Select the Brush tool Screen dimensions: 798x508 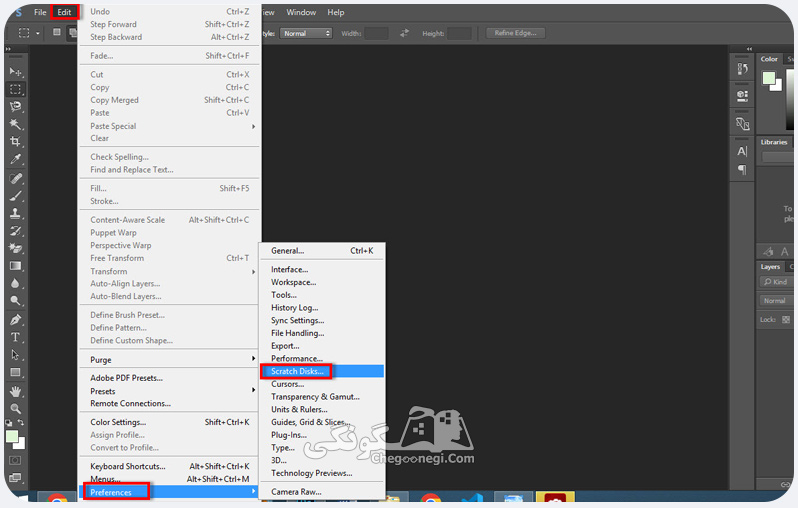[15, 195]
